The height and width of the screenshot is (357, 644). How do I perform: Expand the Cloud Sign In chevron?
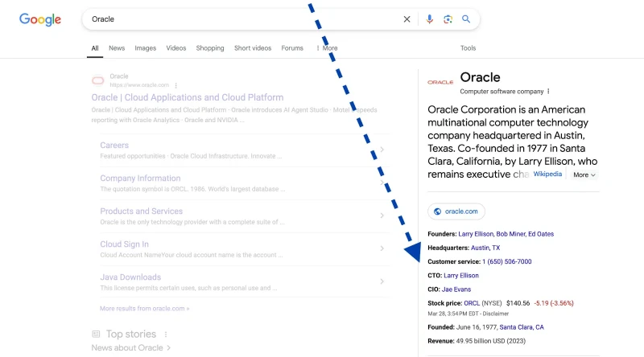[x=382, y=248]
